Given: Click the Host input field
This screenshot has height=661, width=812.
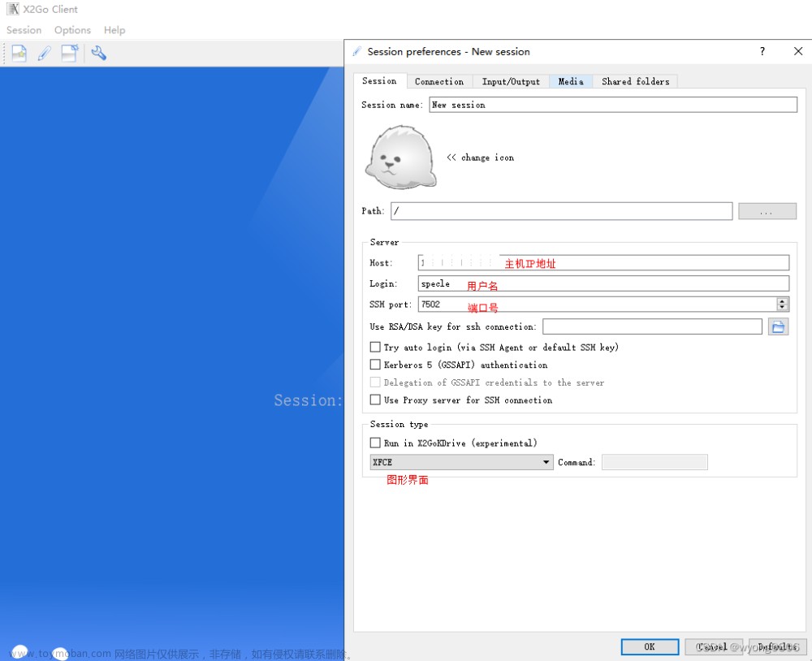Looking at the screenshot, I should [603, 262].
